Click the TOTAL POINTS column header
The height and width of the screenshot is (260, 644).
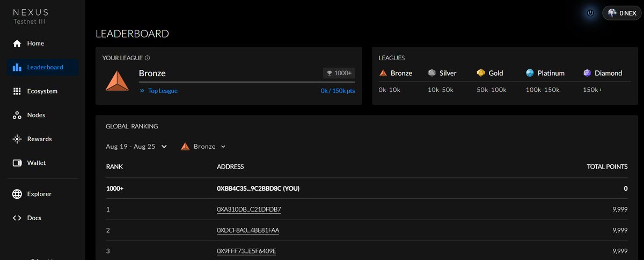point(607,167)
